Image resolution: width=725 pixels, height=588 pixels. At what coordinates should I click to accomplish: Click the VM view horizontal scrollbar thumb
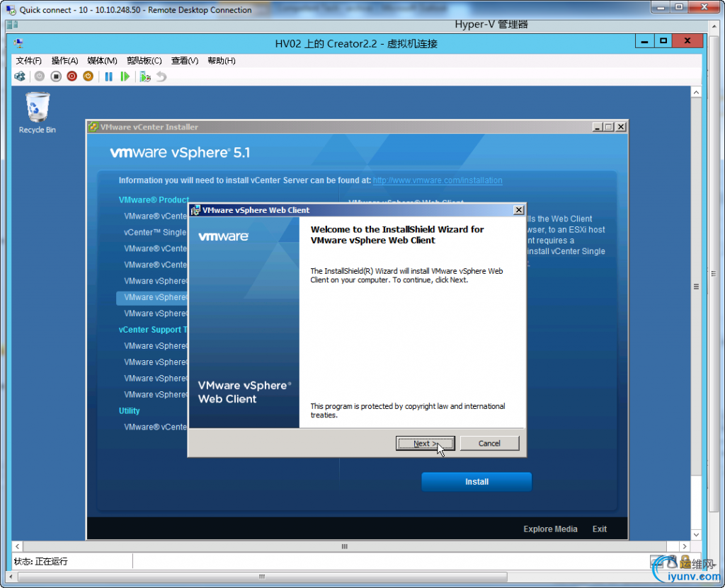(345, 546)
